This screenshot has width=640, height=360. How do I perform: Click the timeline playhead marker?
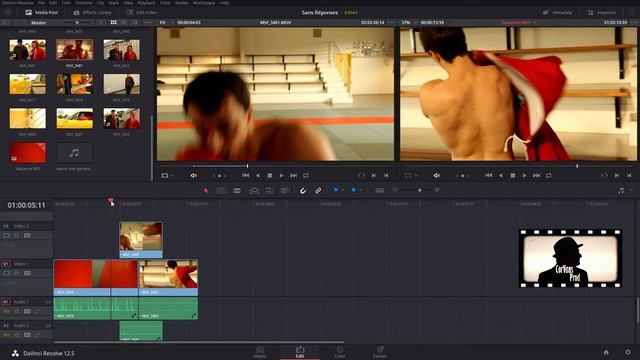point(111,200)
